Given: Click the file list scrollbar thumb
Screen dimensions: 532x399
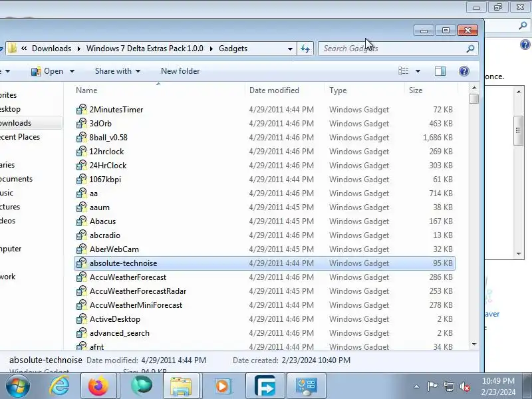Looking at the screenshot, I should tap(474, 98).
